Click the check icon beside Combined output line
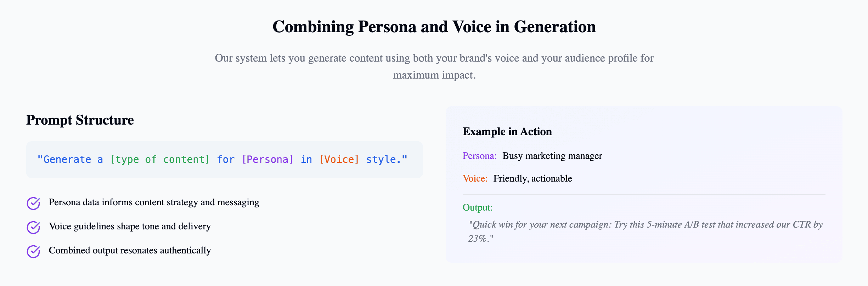The image size is (868, 286). (33, 251)
